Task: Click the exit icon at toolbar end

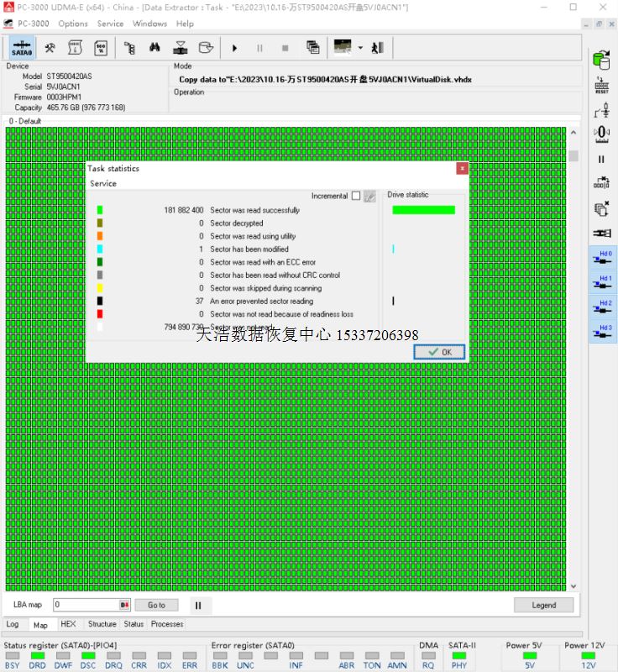Action: (378, 48)
